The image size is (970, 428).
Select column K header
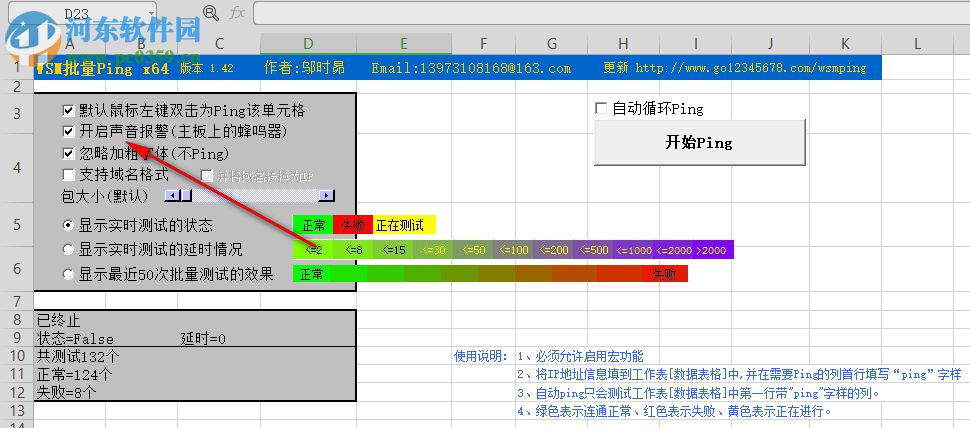[x=845, y=43]
